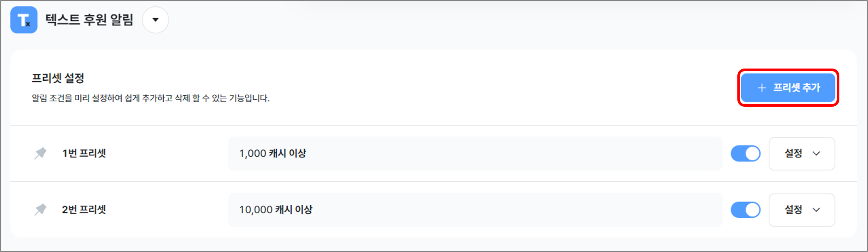The height and width of the screenshot is (252, 868).
Task: Pin the 1번 프리셋 row
Action: [40, 154]
